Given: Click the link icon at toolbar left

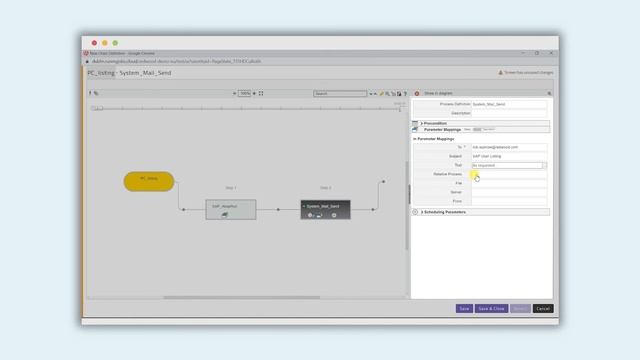Looking at the screenshot, I should tap(96, 93).
